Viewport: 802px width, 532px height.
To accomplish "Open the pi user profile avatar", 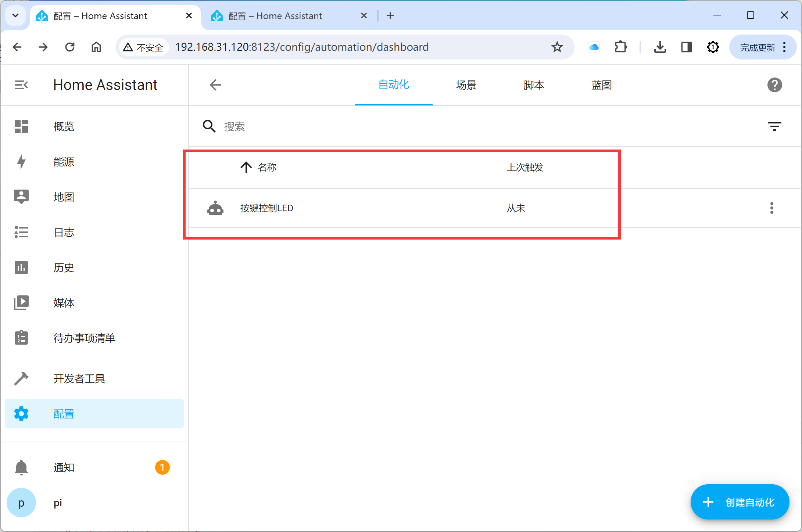I will coord(21,503).
